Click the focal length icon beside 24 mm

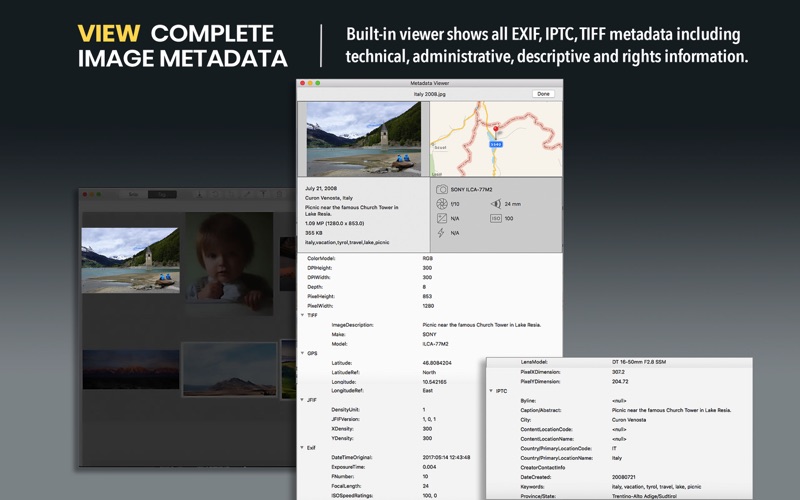495,204
